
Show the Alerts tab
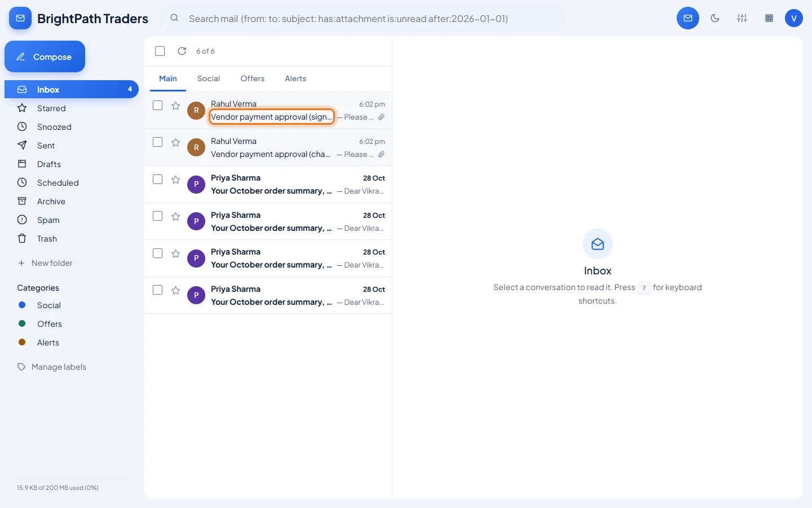295,78
